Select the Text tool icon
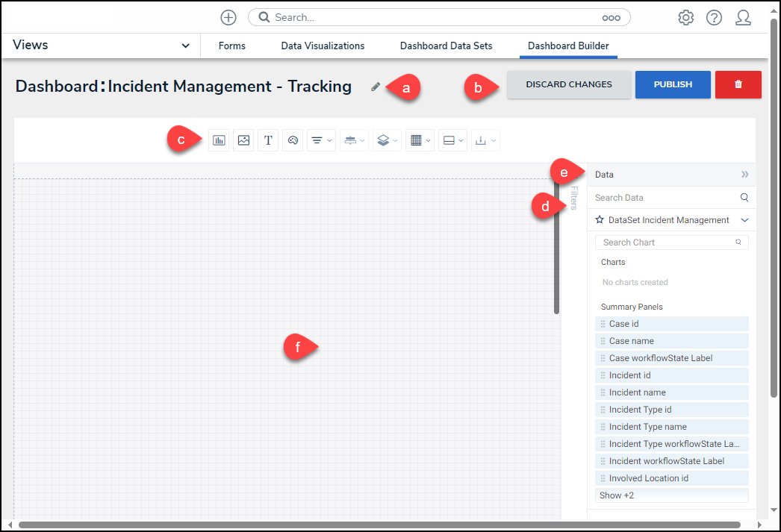 pyautogui.click(x=268, y=140)
